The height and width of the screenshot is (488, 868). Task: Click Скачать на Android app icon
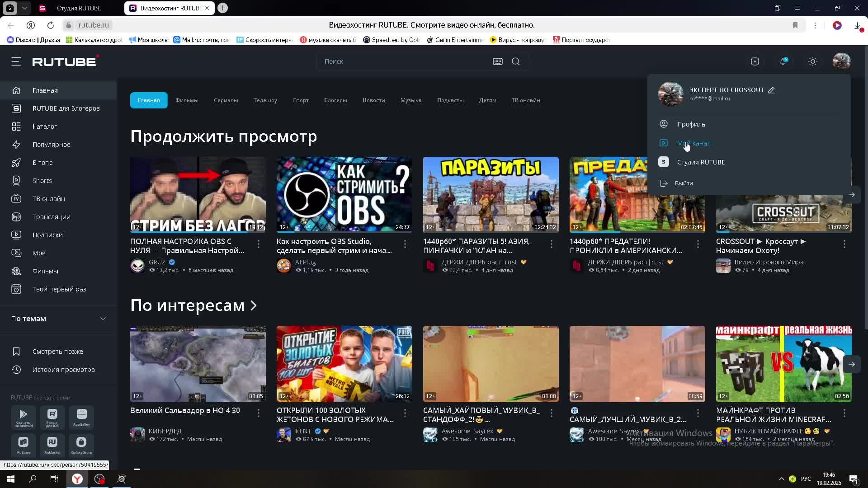point(24,418)
